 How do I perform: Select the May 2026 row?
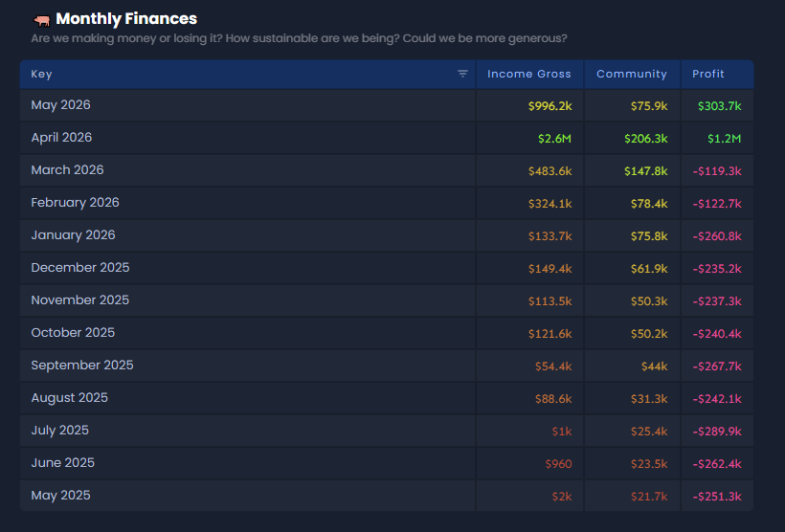click(x=387, y=105)
